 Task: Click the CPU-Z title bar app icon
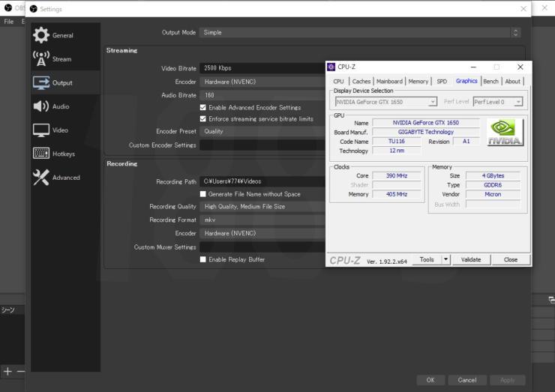click(331, 67)
